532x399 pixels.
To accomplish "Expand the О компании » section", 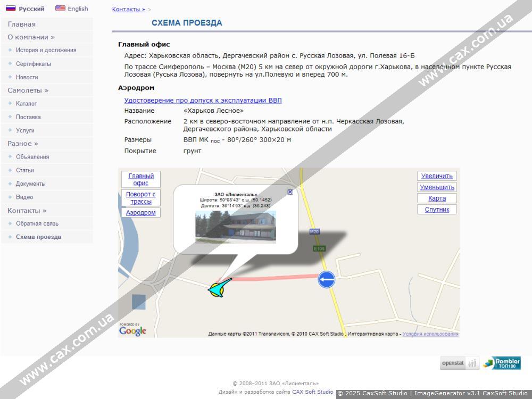I will (31, 37).
